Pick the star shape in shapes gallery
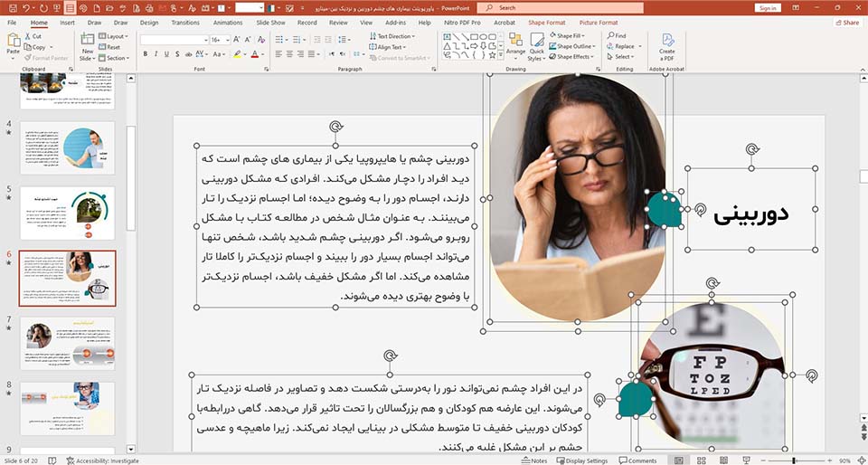The width and height of the screenshot is (868, 465). tap(492, 55)
